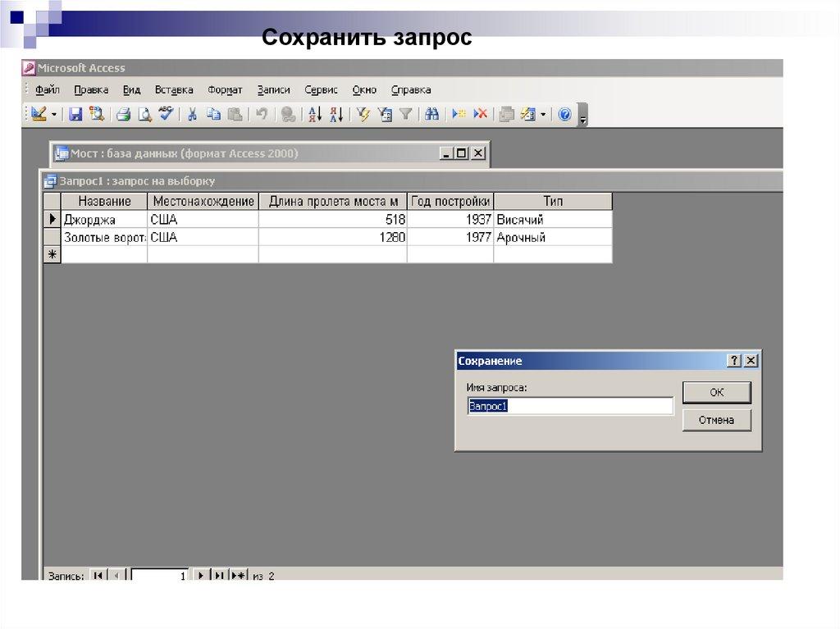
Task: Expand the New Object dropdown arrow
Action: [x=541, y=115]
